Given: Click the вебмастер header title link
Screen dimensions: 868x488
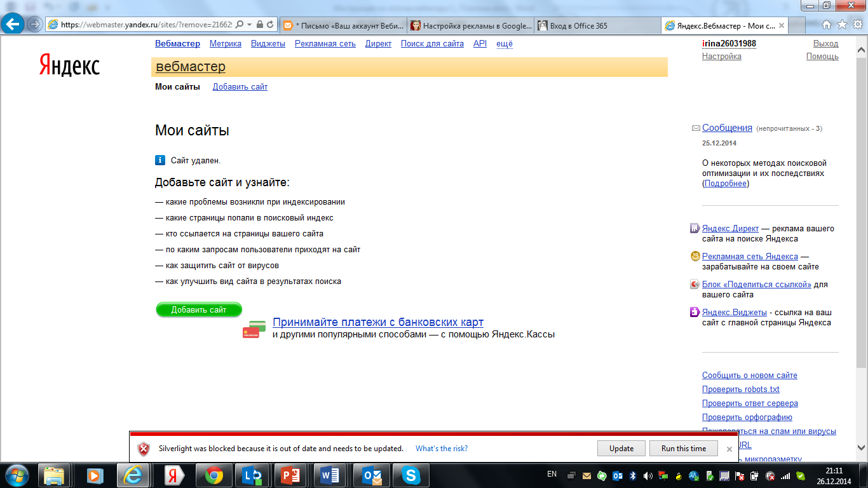Looking at the screenshot, I should tap(191, 67).
